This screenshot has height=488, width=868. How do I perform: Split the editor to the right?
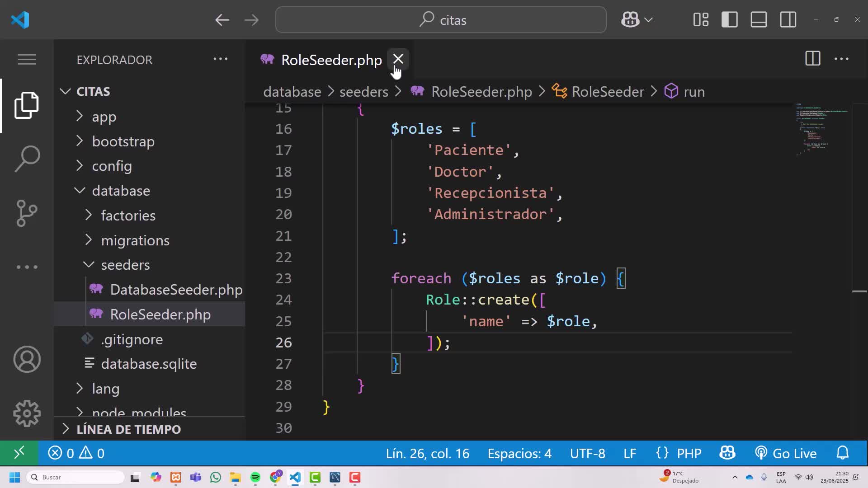(x=812, y=59)
